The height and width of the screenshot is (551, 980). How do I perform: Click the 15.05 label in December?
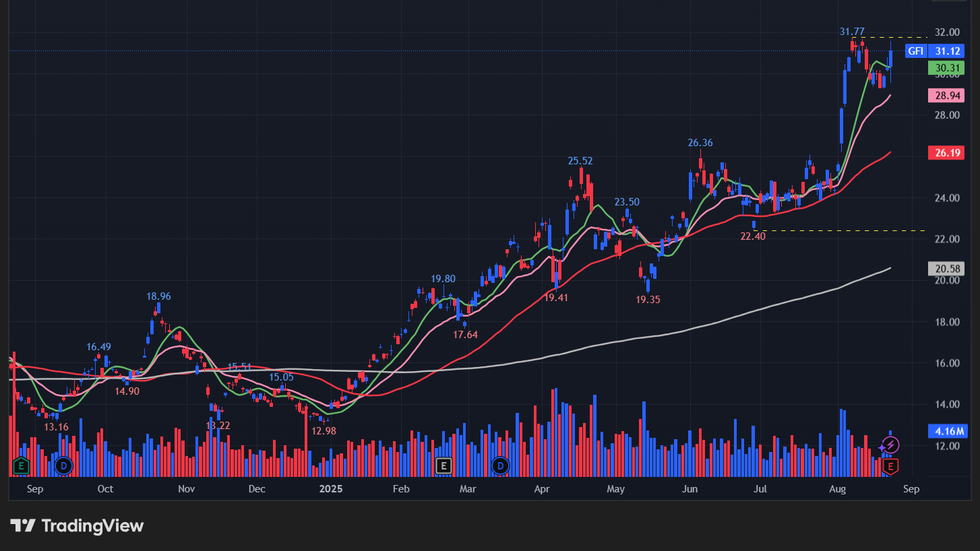(282, 377)
